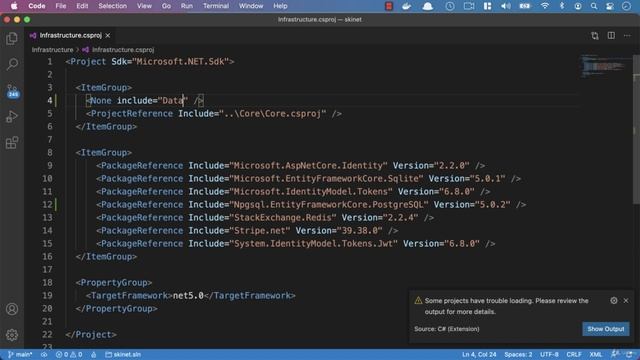Open Bluetooth menu bar icon

(x=562, y=6)
